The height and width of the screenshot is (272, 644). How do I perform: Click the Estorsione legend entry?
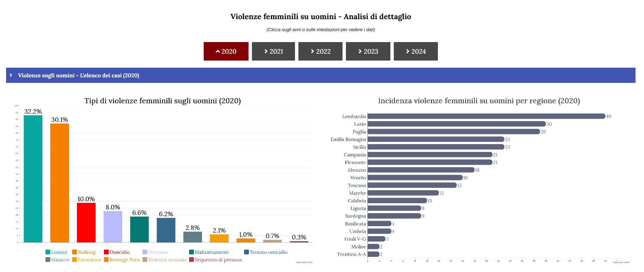pos(87,260)
